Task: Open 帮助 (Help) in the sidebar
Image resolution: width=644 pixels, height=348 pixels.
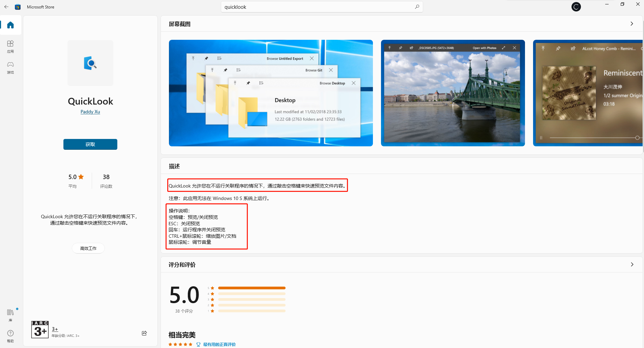Action: (x=10, y=336)
